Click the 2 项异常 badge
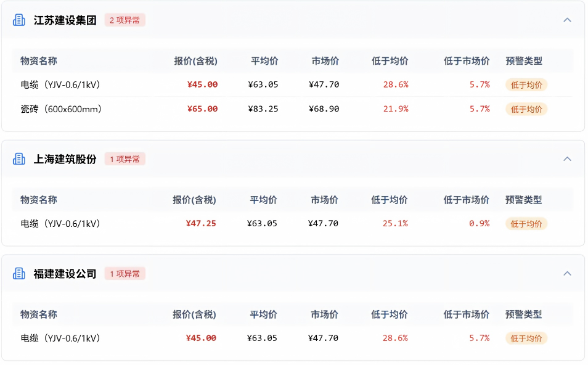Viewport: 588px width, 365px height. click(125, 20)
